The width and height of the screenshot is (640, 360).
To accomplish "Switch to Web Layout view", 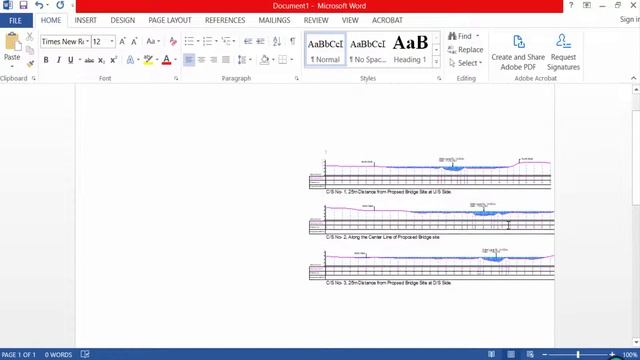I will (530, 354).
